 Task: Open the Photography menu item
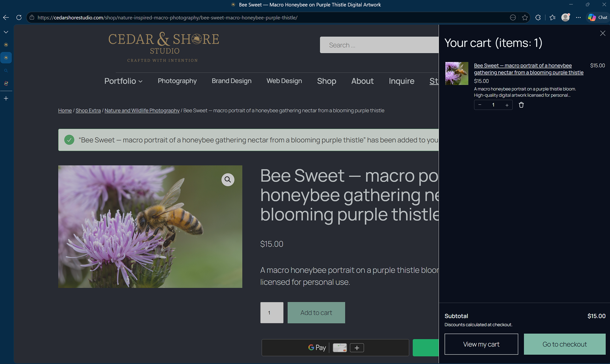(x=177, y=81)
